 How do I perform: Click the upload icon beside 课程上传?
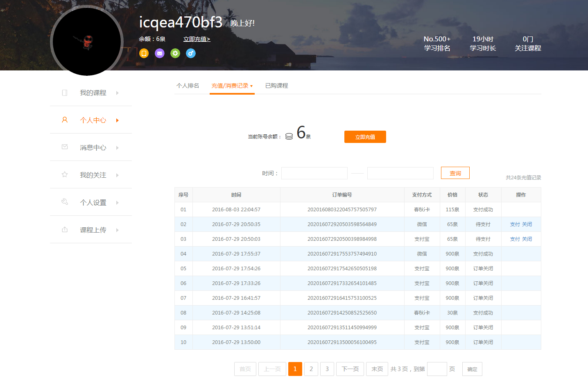pyautogui.click(x=65, y=229)
